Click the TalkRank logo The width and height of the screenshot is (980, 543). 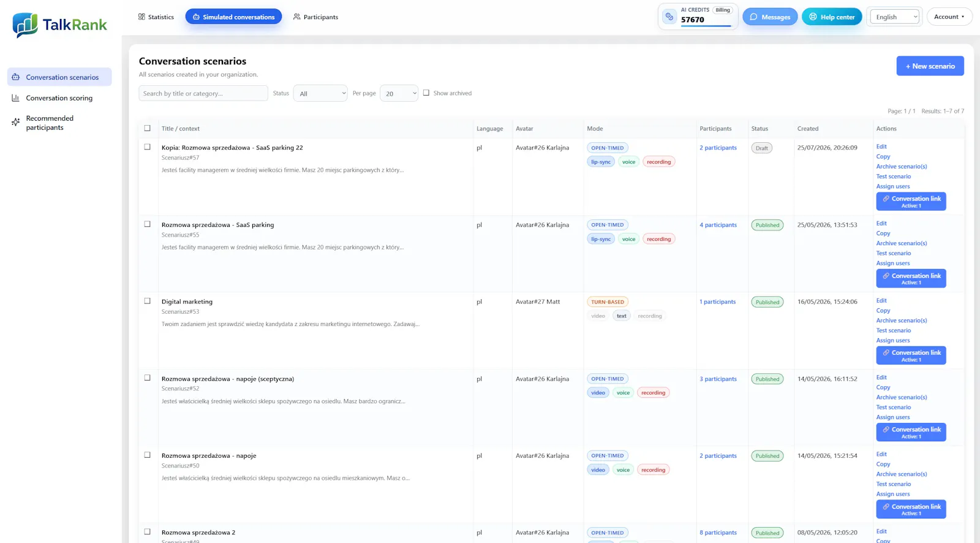(59, 25)
